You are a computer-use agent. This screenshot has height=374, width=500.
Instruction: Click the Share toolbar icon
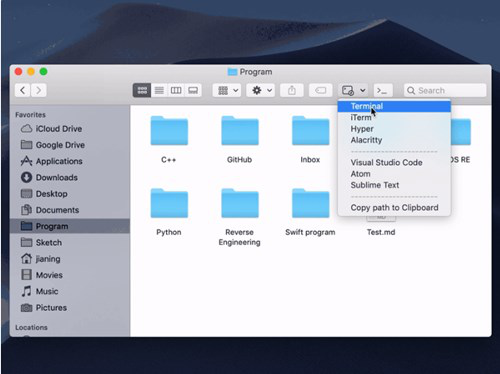(x=292, y=90)
